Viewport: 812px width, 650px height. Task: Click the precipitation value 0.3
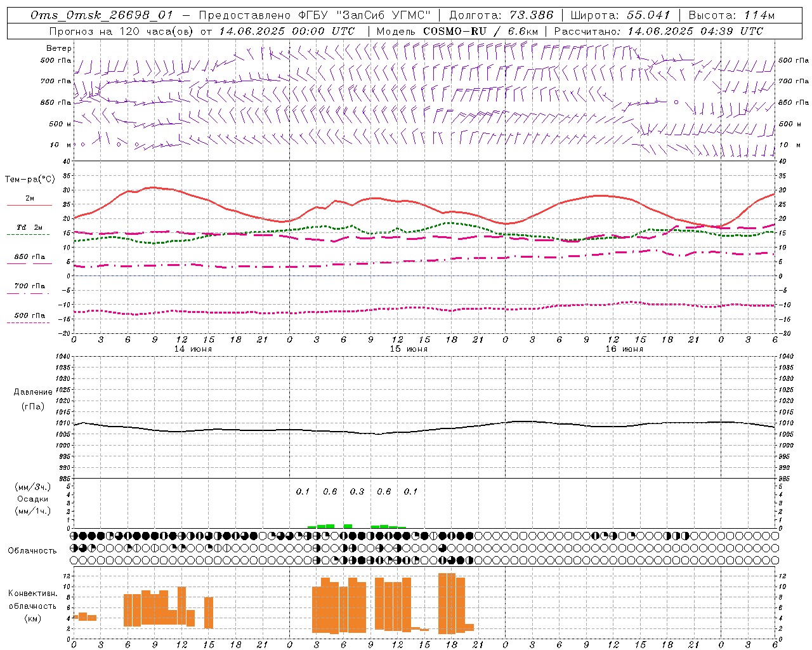(x=357, y=492)
